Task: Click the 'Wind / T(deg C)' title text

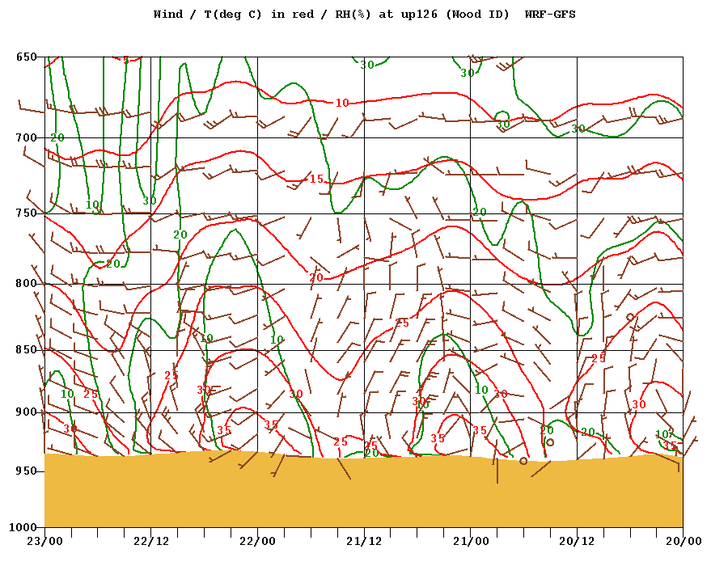Action: (208, 15)
